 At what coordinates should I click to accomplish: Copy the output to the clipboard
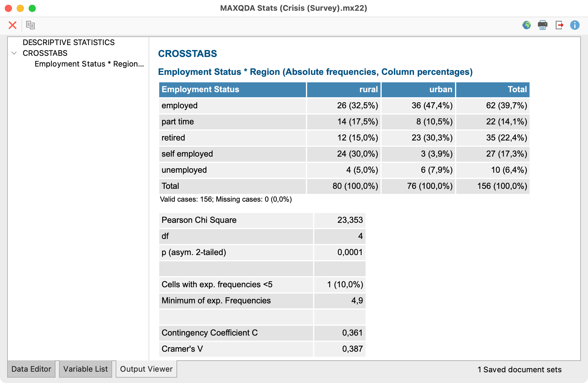point(30,25)
